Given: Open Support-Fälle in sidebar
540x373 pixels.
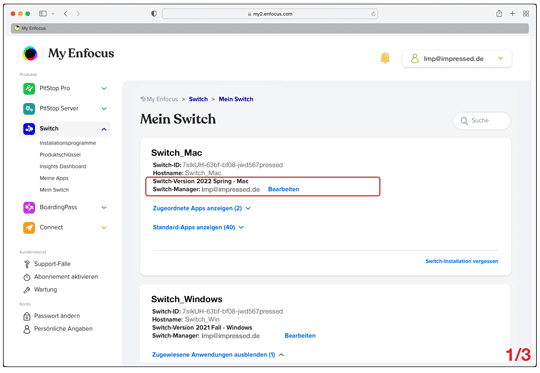Looking at the screenshot, I should [x=52, y=264].
